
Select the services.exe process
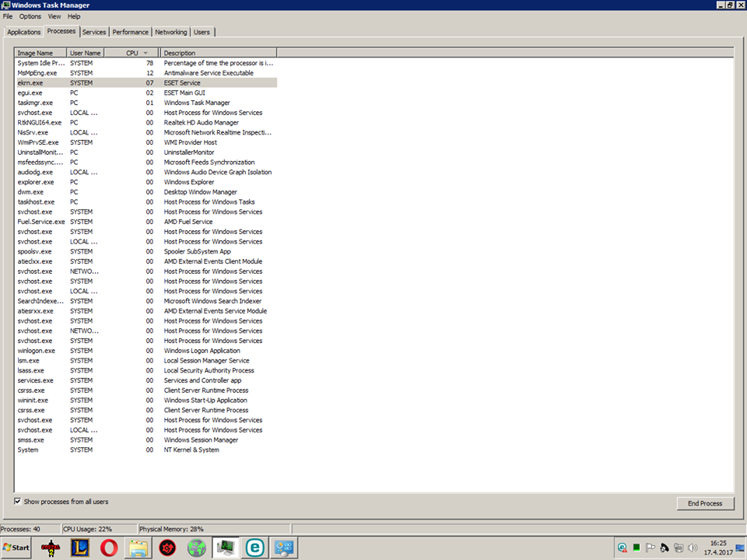tap(146, 380)
